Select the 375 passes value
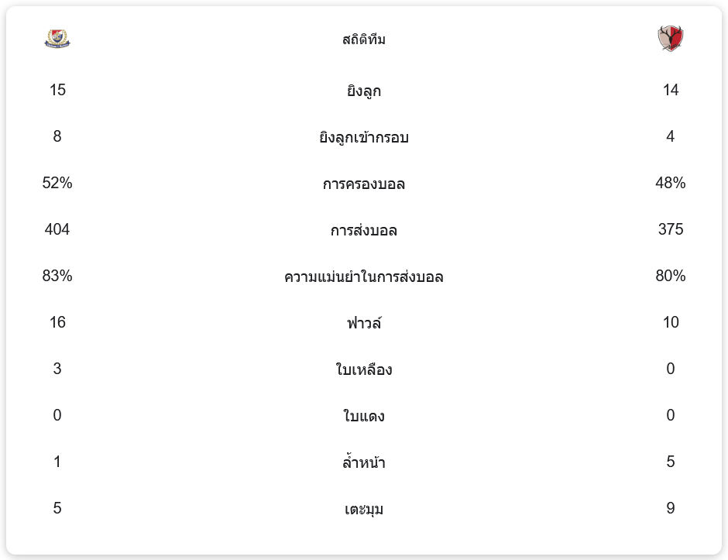 click(670, 229)
